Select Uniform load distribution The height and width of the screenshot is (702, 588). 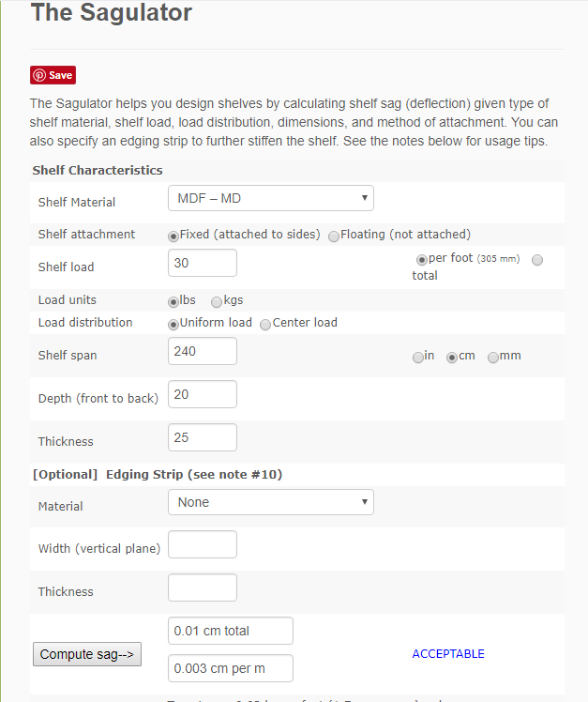coord(173,324)
